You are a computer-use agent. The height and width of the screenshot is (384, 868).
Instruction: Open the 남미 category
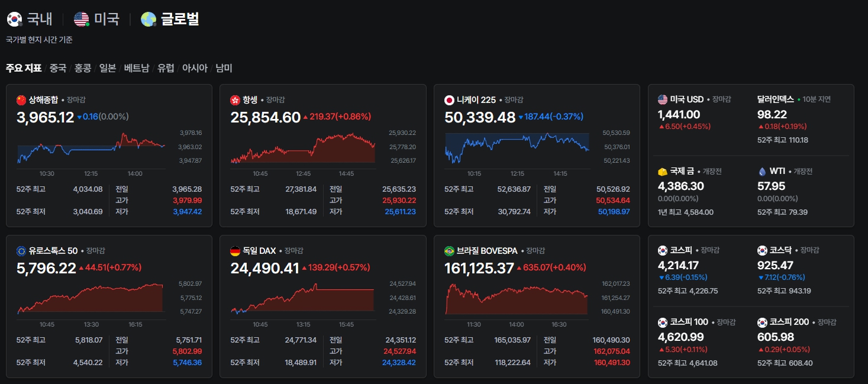[x=224, y=68]
